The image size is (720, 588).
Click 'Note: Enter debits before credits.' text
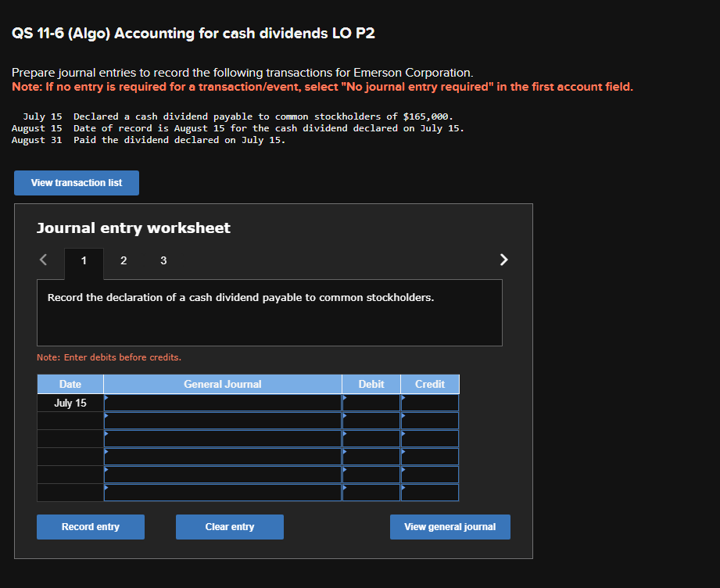(109, 357)
